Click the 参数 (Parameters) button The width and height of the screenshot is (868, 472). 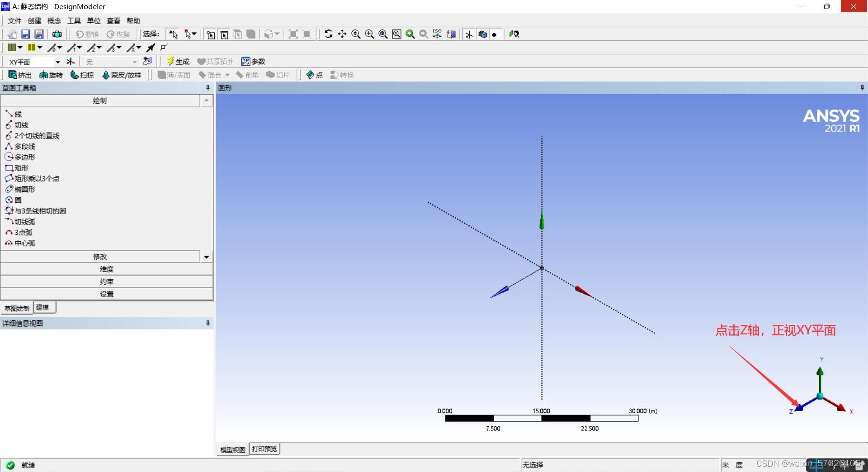[x=253, y=62]
